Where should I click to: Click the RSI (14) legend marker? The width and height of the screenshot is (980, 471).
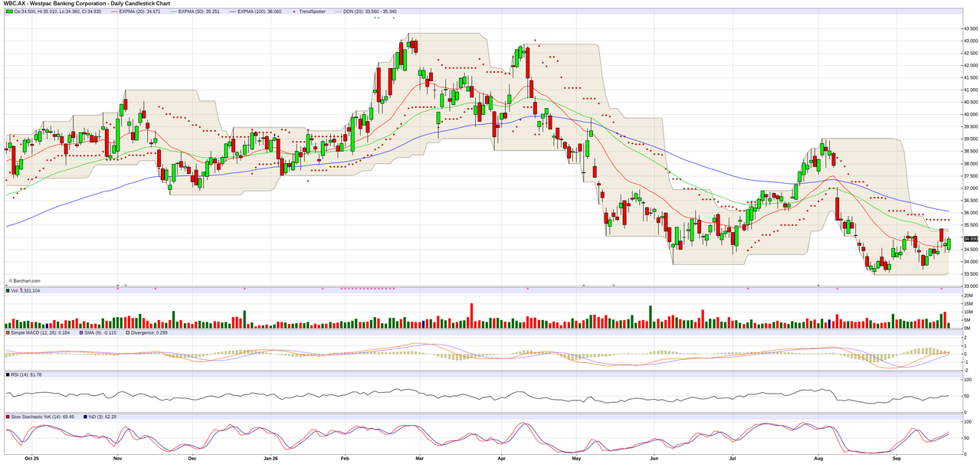tap(8, 375)
